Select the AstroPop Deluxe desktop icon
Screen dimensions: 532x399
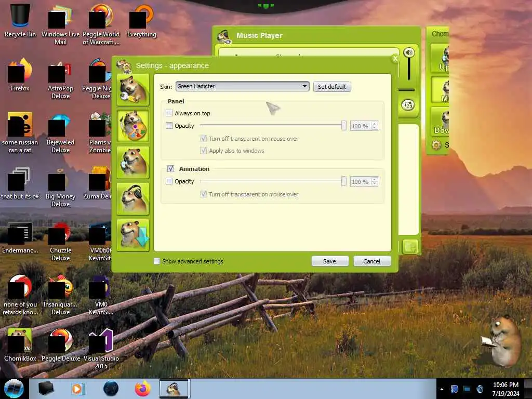pos(60,79)
